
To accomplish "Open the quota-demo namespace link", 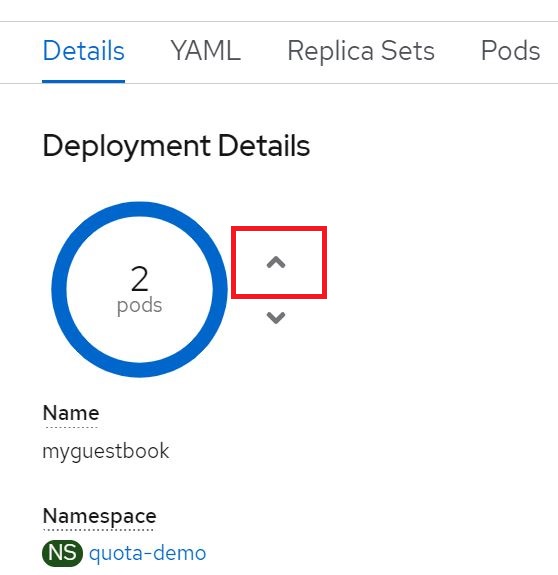I will pyautogui.click(x=147, y=553).
